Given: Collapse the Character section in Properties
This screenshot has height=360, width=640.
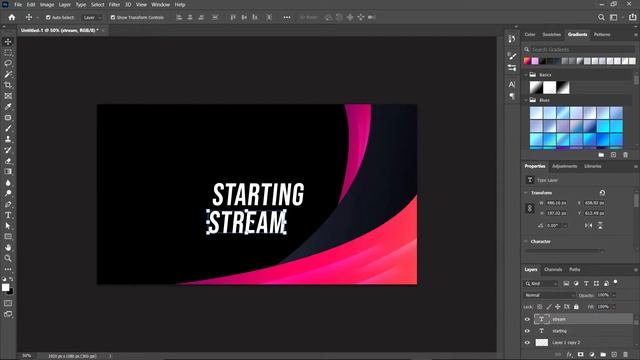Looking at the screenshot, I should [526, 242].
